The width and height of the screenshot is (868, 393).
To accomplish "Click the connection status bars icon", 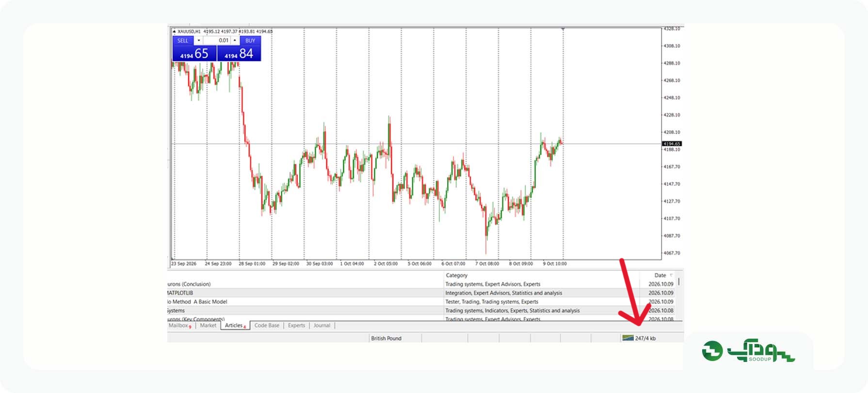I will coord(628,338).
